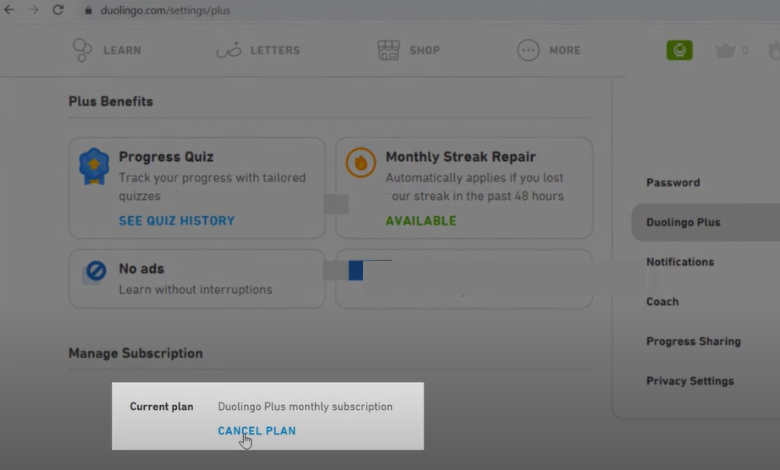Open the Learn icon in navigation
The height and width of the screenshot is (470, 780).
(82, 50)
